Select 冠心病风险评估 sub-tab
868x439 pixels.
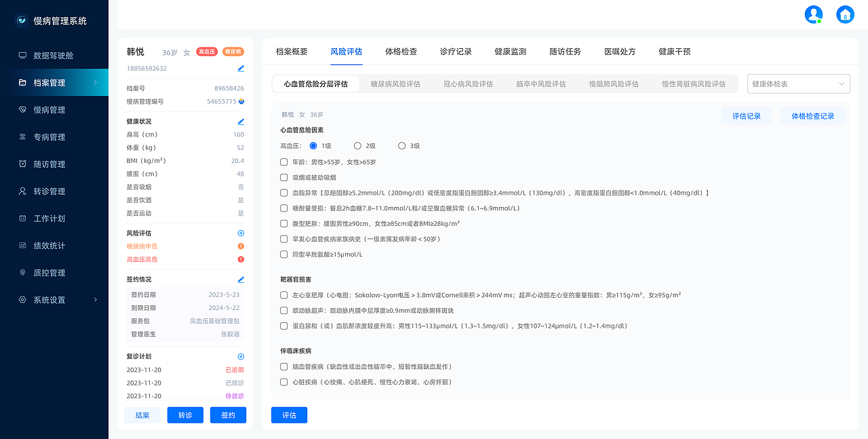(x=468, y=84)
